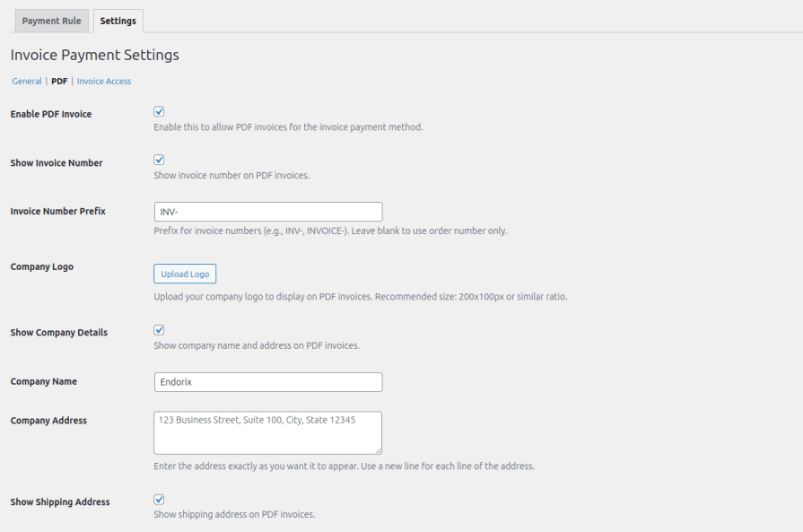Viewport: 803px width, 532px height.
Task: Click the "Show Shipping Address" label text
Action: pos(60,502)
